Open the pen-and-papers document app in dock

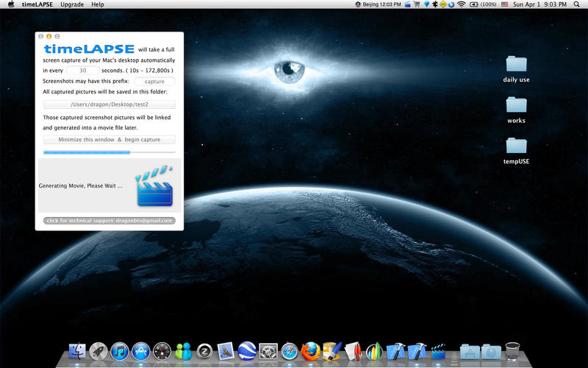(x=354, y=352)
